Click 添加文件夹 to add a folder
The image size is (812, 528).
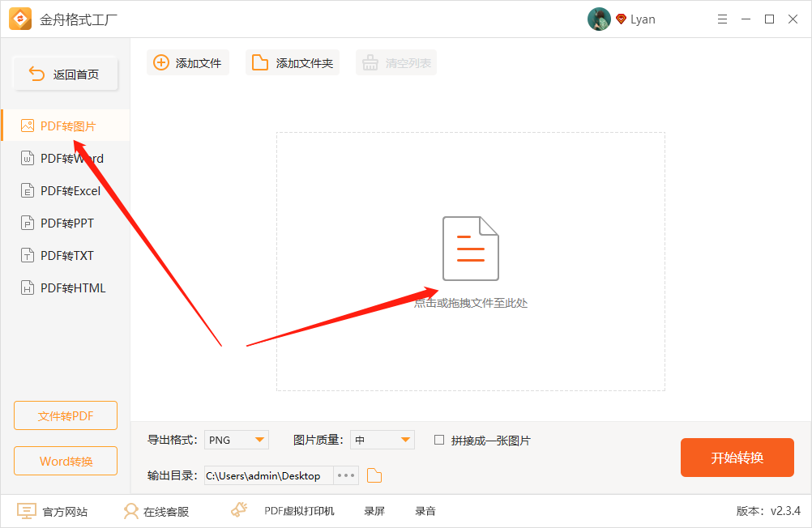tap(293, 62)
